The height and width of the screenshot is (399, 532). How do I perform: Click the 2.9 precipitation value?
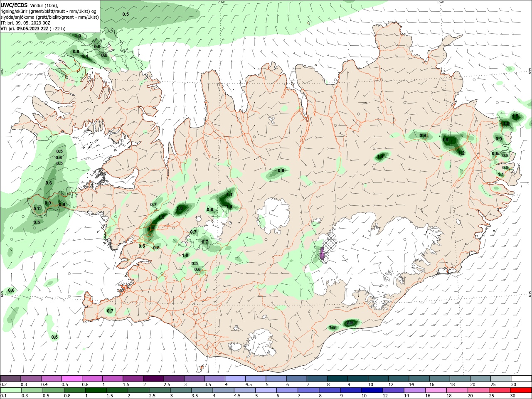pos(350,323)
